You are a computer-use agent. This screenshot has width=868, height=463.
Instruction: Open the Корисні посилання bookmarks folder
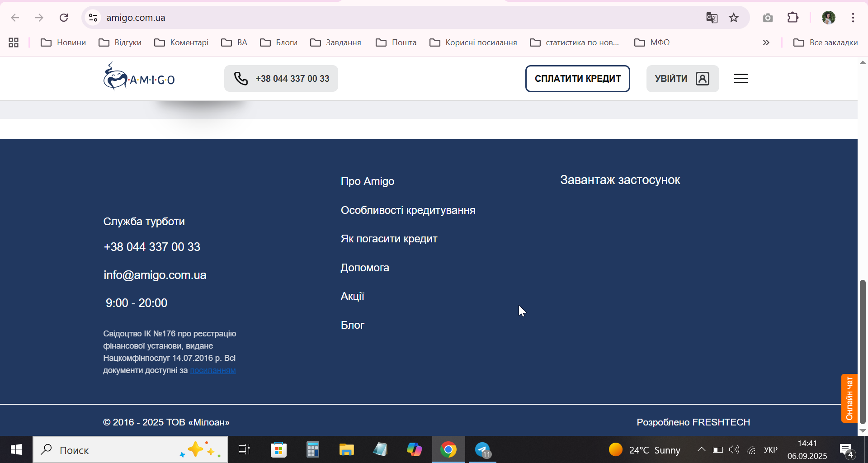tap(473, 43)
